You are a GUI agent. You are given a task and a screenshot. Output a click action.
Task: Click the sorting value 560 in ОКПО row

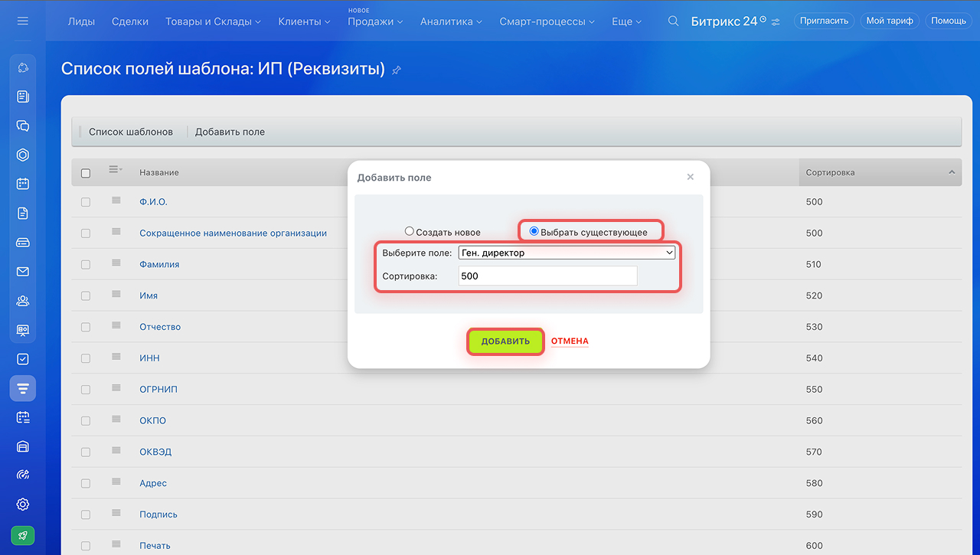pyautogui.click(x=814, y=421)
